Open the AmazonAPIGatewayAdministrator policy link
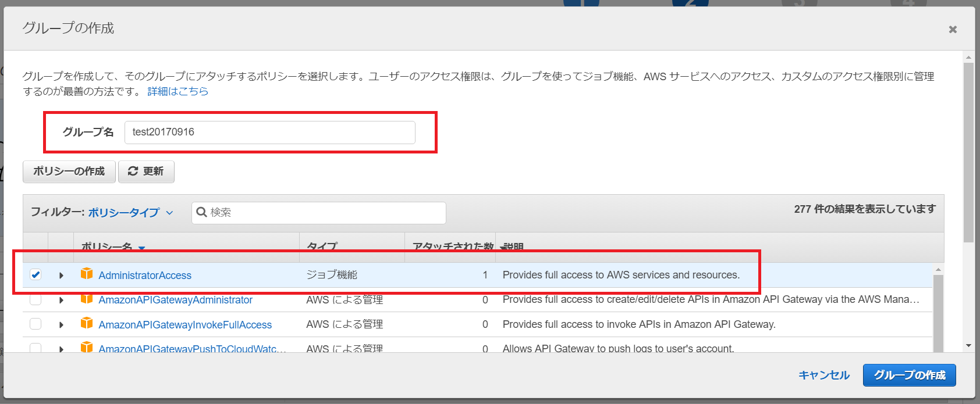980x404 pixels. (176, 300)
